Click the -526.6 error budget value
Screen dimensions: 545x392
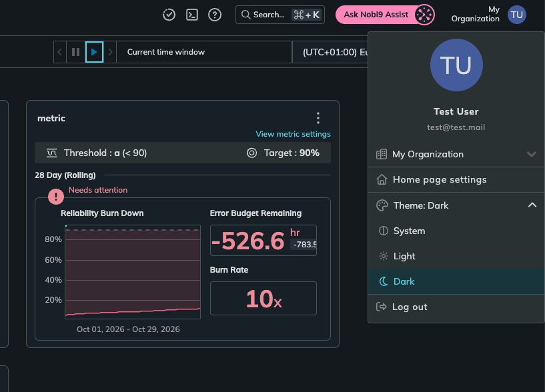(247, 241)
